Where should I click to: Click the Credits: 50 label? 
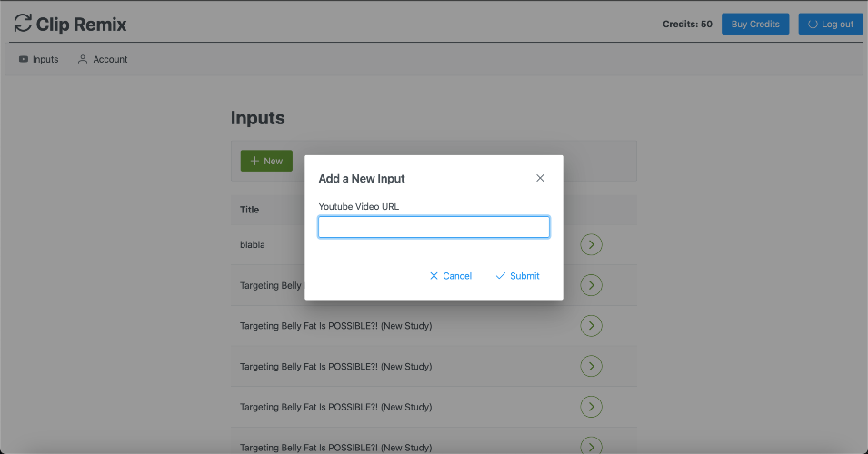[x=687, y=25]
